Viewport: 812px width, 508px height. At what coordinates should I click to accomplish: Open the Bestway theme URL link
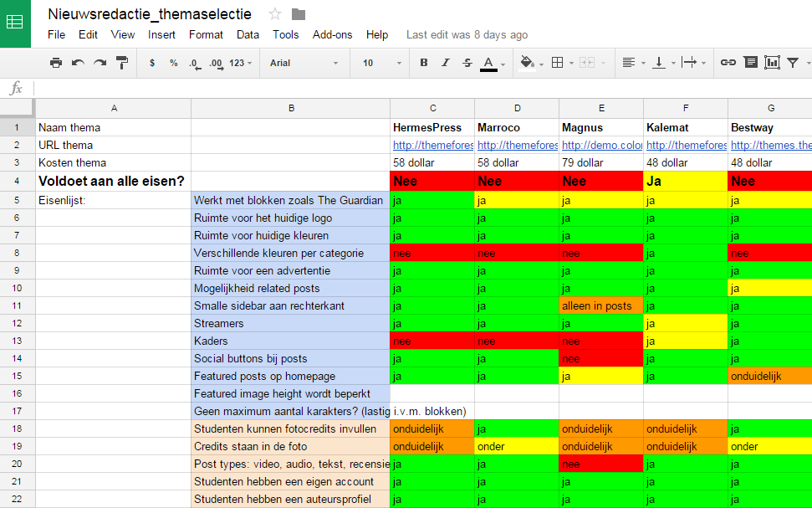pyautogui.click(x=771, y=145)
